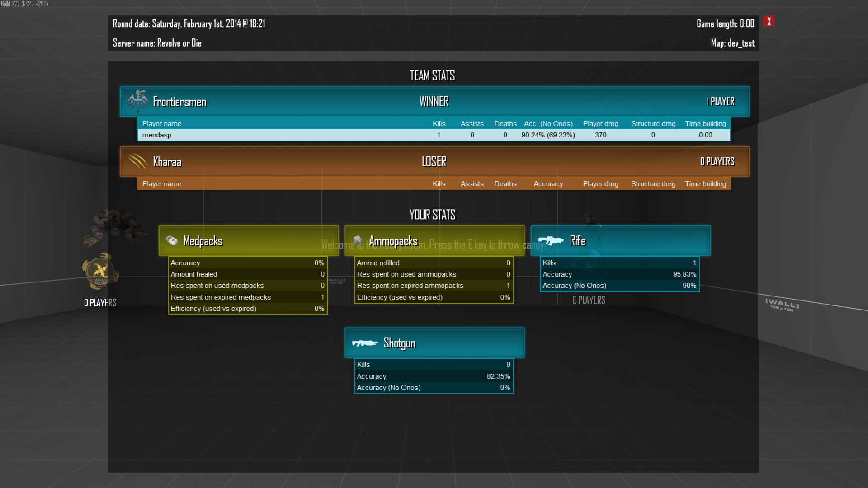Image resolution: width=868 pixels, height=488 pixels.
Task: Click the Server name: Revolve or Die text
Action: pyautogui.click(x=157, y=43)
